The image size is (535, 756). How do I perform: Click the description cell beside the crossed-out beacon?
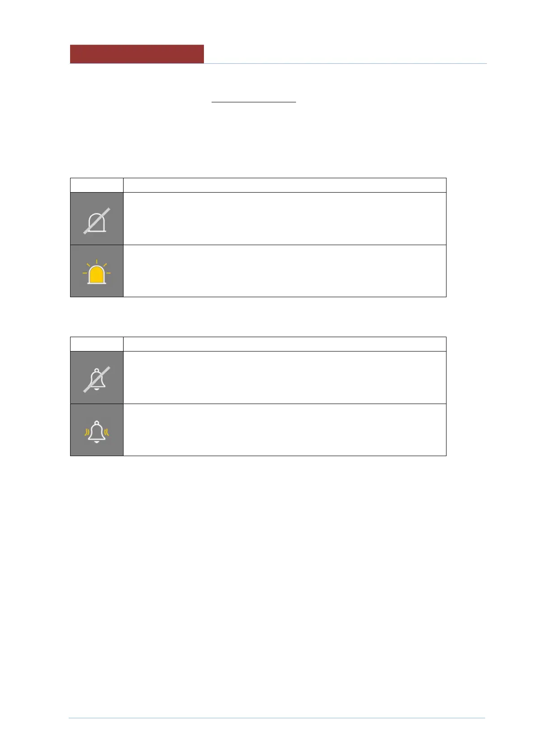285,219
